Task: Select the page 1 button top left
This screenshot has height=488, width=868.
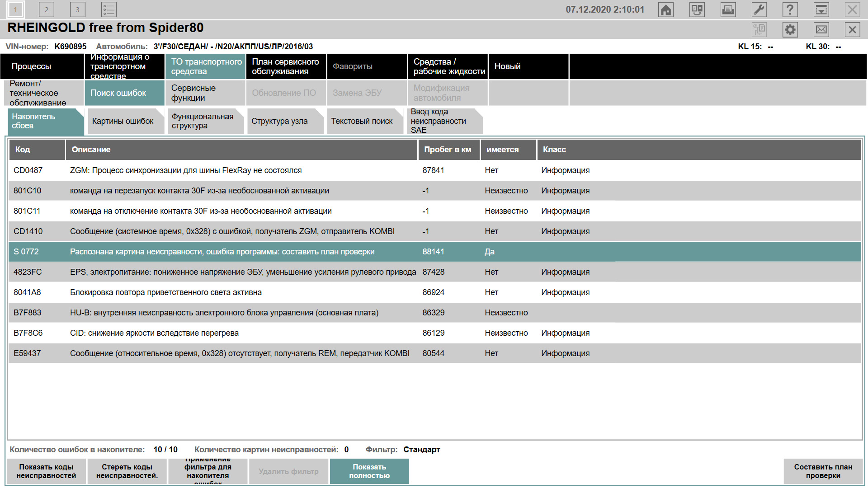Action: pyautogui.click(x=15, y=9)
